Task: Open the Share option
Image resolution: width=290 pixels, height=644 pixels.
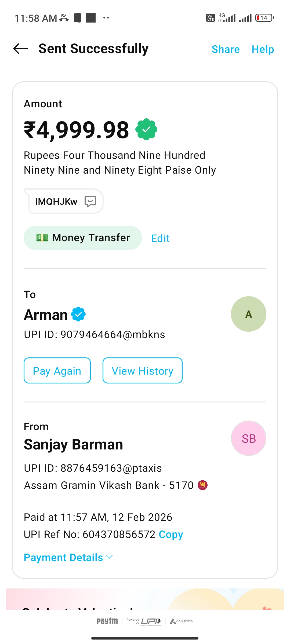Action: 226,49
